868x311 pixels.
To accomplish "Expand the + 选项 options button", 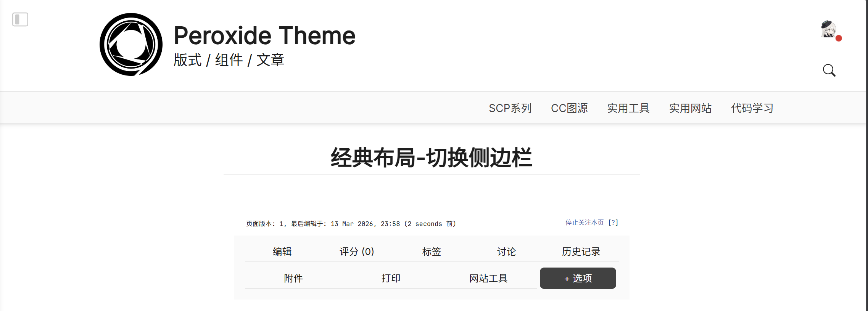I will point(578,278).
